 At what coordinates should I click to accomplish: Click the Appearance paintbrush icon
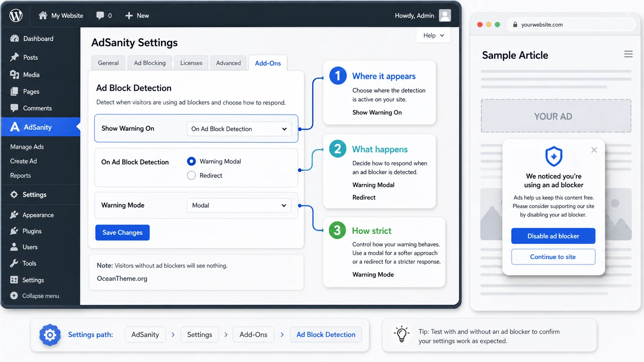(x=14, y=215)
